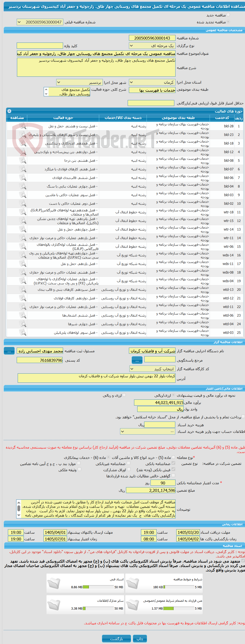
Task: Open استان محل اجرا dropdown
Action: pos(152,82)
